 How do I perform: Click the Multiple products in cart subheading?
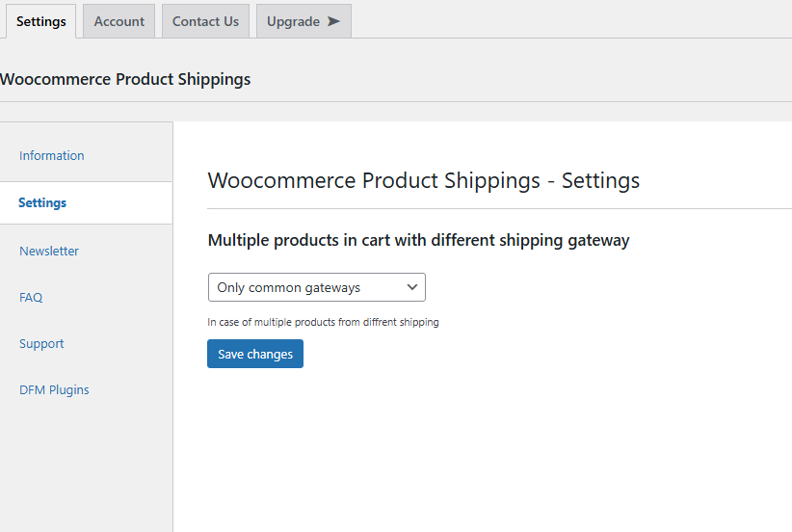click(418, 240)
